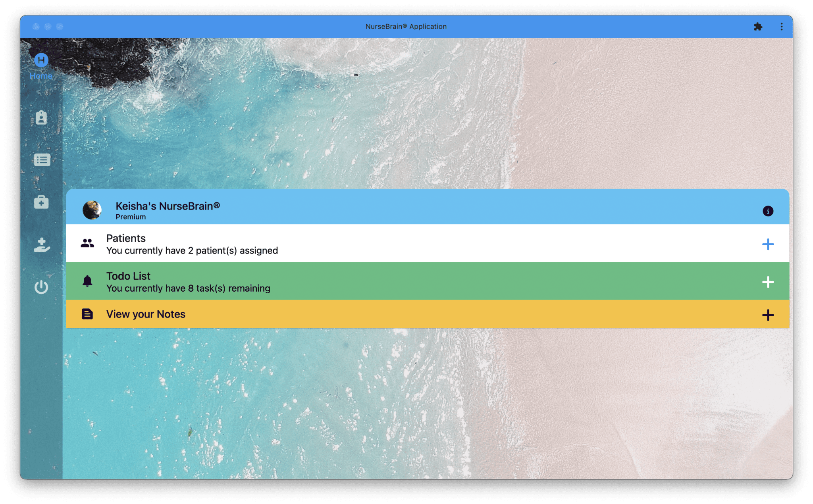Screen dimensions: 813x504
Task: Click the extensions puzzle piece icon
Action: pos(758,27)
